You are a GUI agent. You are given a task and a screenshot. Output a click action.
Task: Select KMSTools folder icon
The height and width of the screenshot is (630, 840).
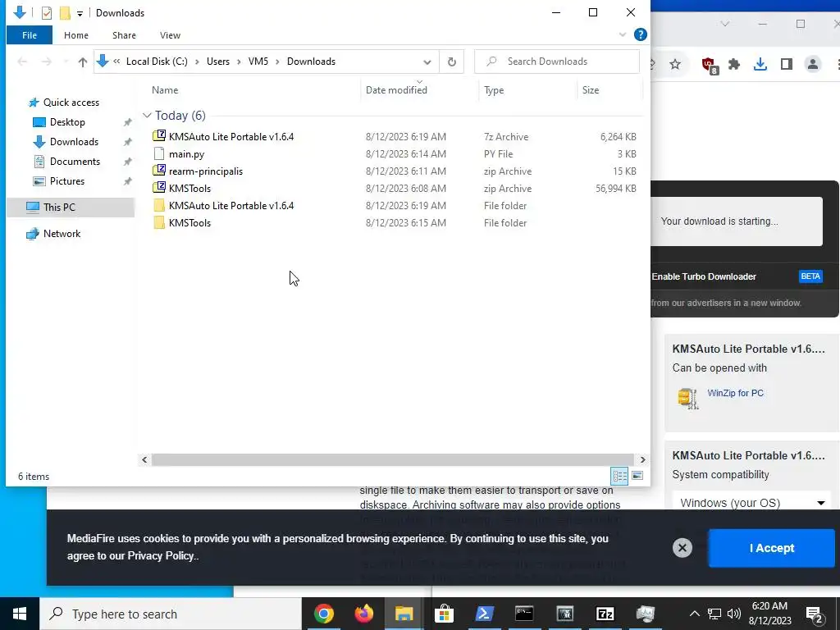pyautogui.click(x=158, y=223)
